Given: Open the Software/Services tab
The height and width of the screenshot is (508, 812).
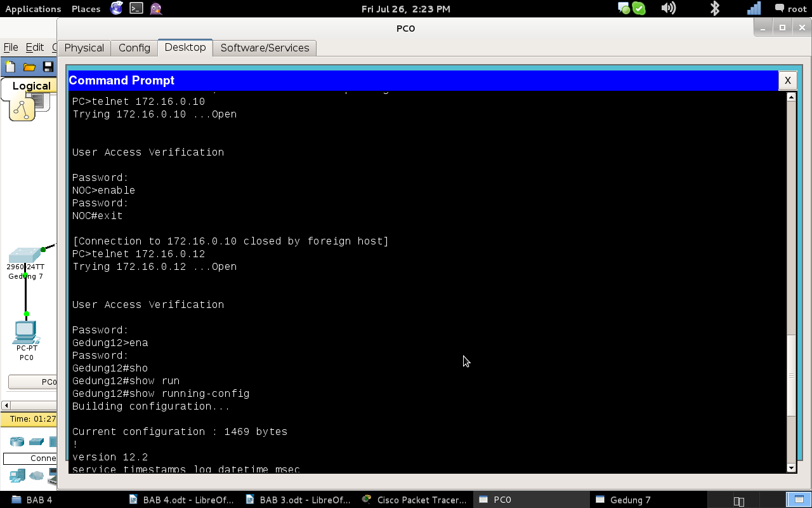Looking at the screenshot, I should click(265, 48).
